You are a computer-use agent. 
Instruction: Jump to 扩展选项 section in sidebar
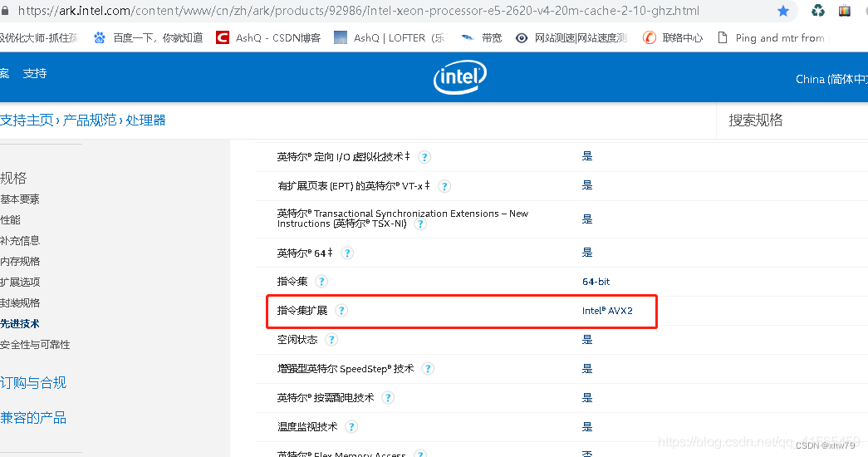click(20, 282)
